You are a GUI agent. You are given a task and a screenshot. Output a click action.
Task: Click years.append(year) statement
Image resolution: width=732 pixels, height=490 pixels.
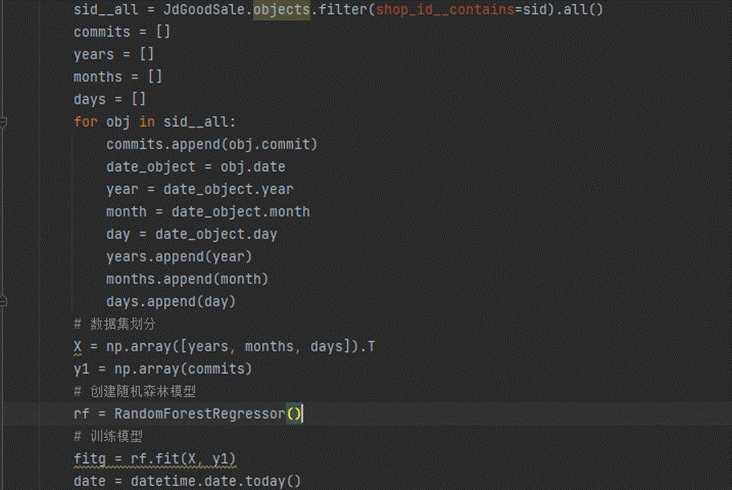[x=179, y=257]
